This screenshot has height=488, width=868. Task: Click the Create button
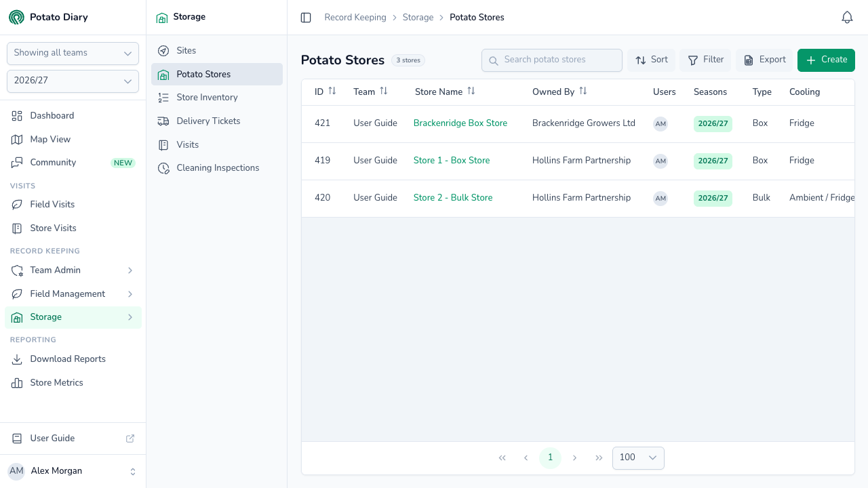[x=826, y=60]
